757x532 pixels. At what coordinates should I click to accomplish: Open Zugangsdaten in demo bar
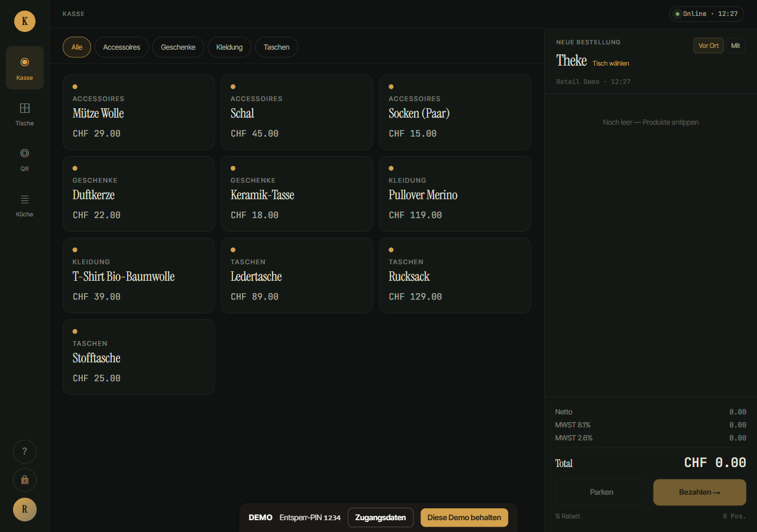[380, 517]
